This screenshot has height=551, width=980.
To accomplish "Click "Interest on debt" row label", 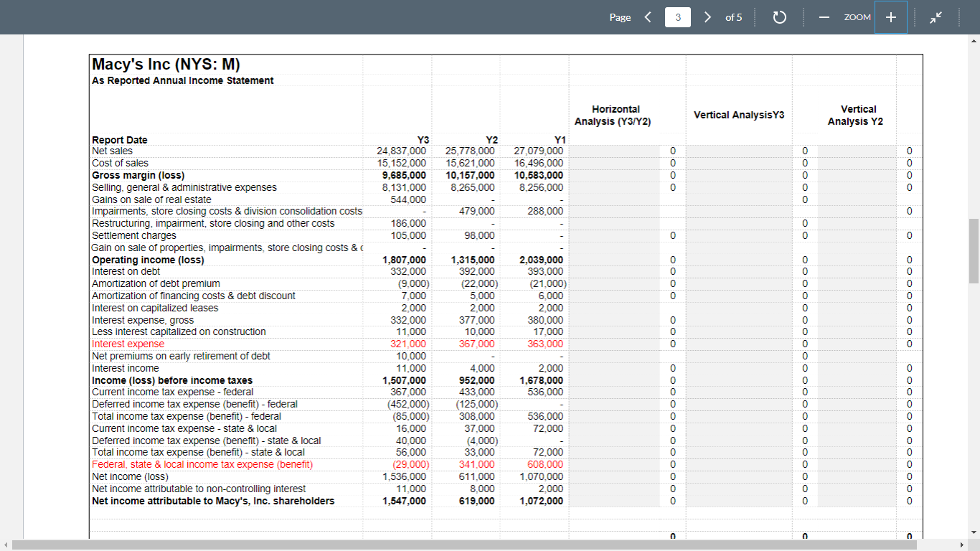I will pyautogui.click(x=126, y=271).
